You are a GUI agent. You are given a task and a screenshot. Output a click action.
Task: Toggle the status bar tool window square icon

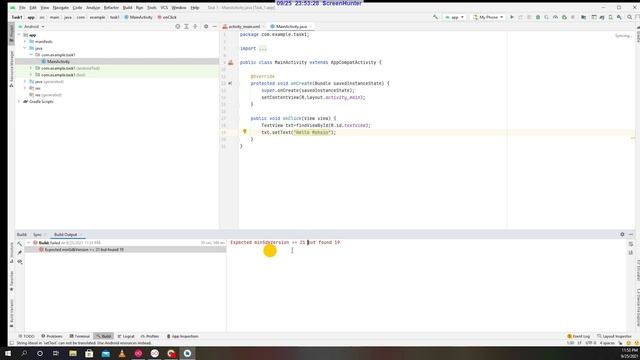pyautogui.click(x=11, y=343)
